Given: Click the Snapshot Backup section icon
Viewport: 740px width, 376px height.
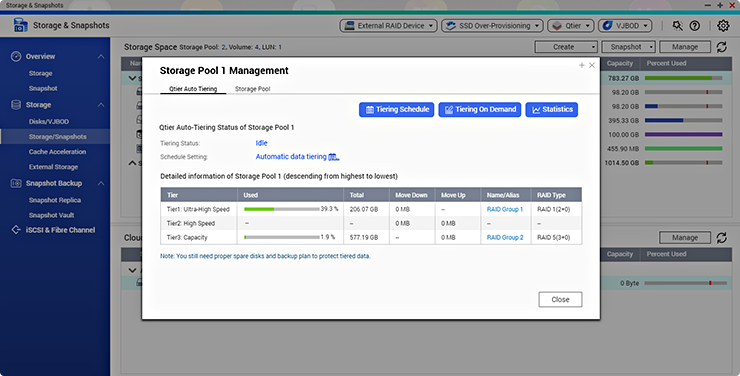Looking at the screenshot, I should click(16, 183).
